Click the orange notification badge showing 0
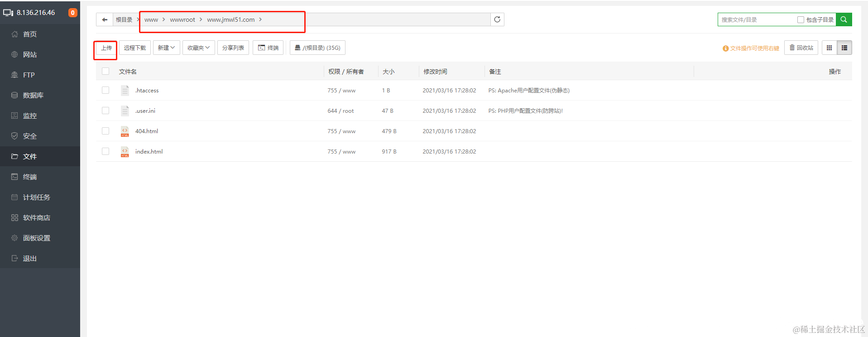 click(72, 13)
